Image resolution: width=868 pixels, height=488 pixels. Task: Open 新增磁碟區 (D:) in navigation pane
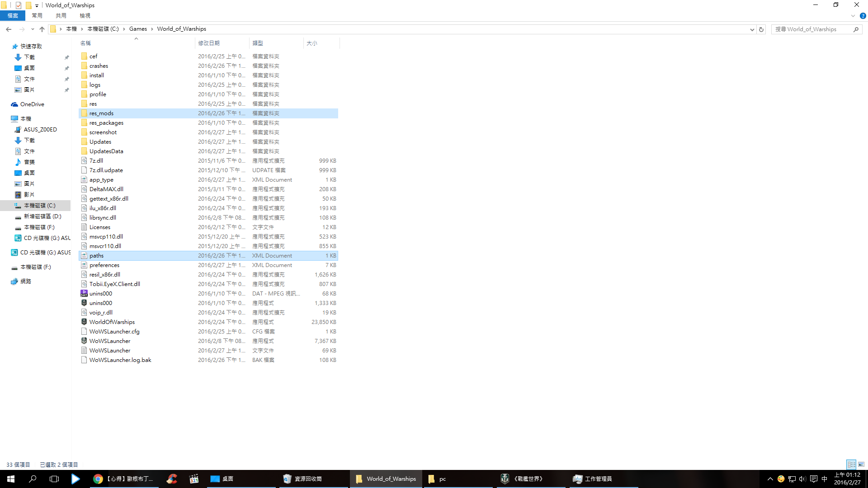[42, 216]
